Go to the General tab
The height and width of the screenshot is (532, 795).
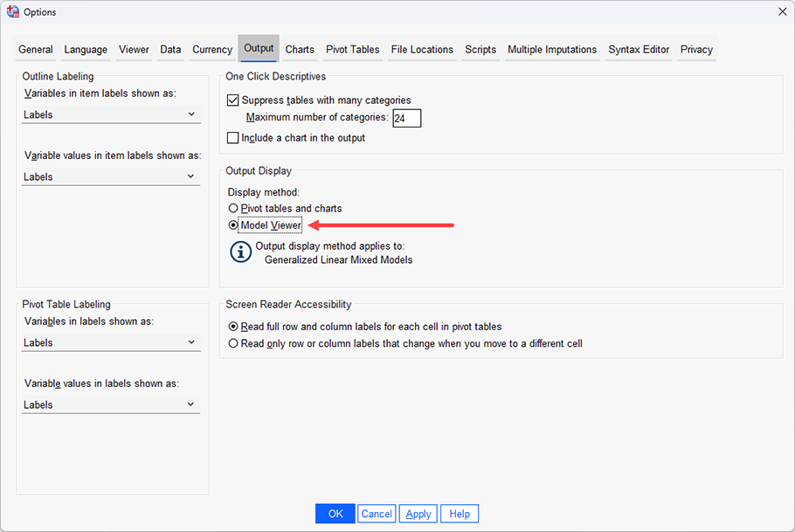point(35,50)
